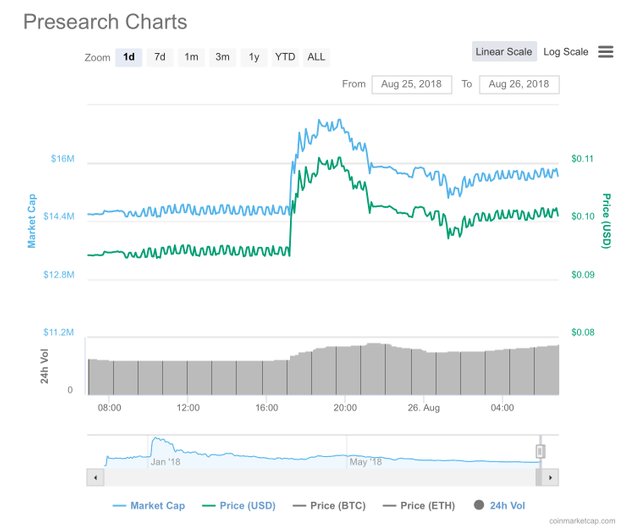Click the From date field

[x=411, y=84]
